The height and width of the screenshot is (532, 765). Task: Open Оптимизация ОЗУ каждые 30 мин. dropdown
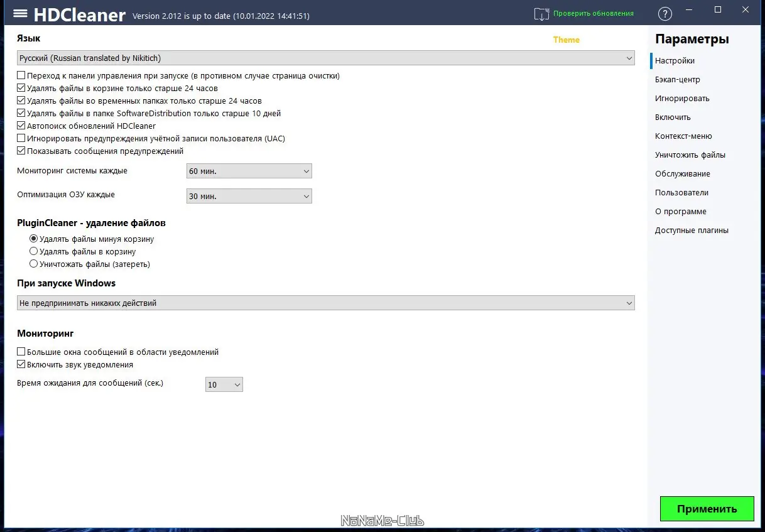249,196
